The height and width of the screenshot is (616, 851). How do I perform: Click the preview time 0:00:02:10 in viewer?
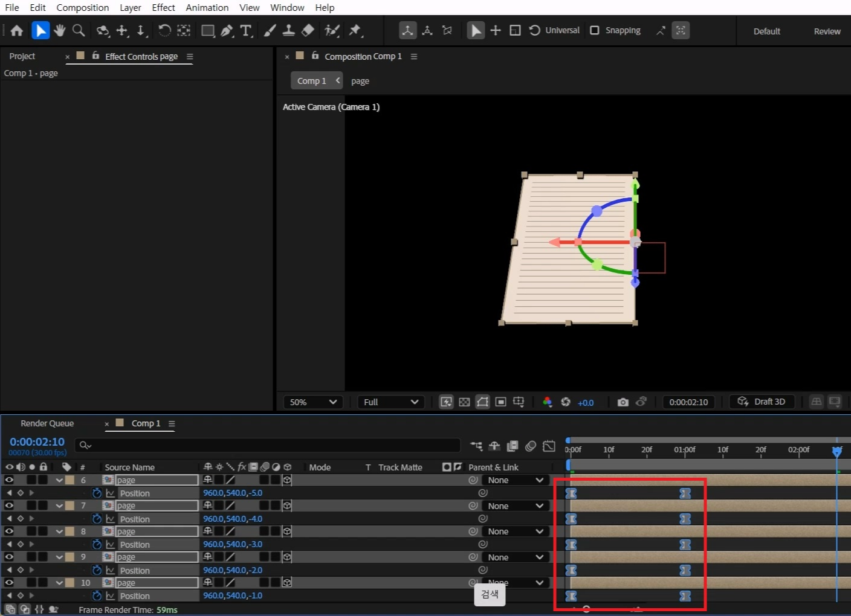click(688, 402)
